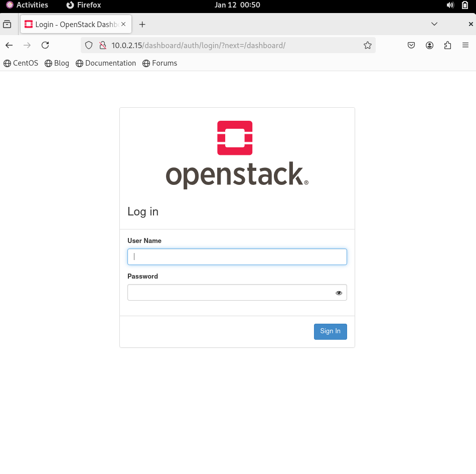This screenshot has height=474, width=476.
Task: Click the Log in heading
Action: tap(143, 211)
